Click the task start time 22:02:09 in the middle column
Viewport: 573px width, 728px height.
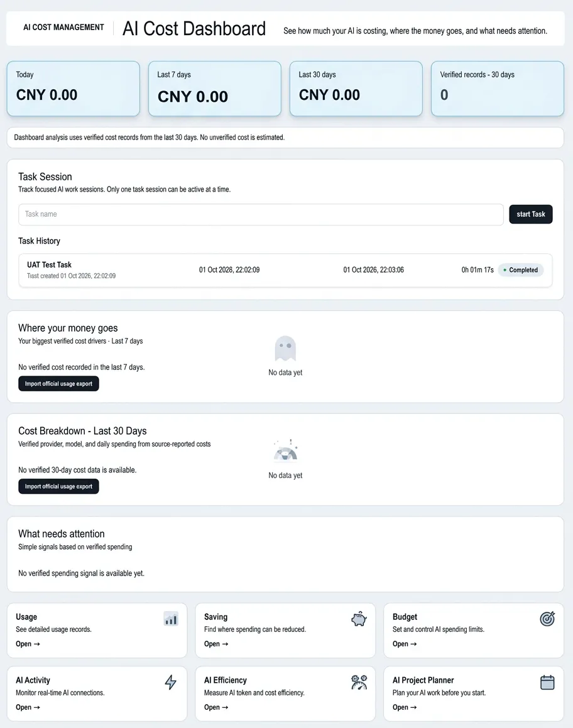coord(229,269)
